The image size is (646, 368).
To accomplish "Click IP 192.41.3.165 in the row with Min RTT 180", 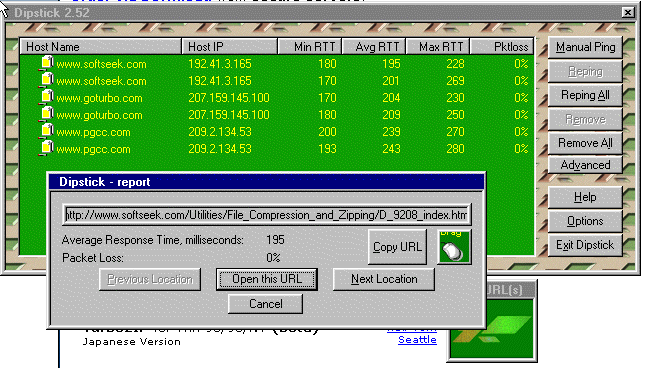I will coord(220,64).
